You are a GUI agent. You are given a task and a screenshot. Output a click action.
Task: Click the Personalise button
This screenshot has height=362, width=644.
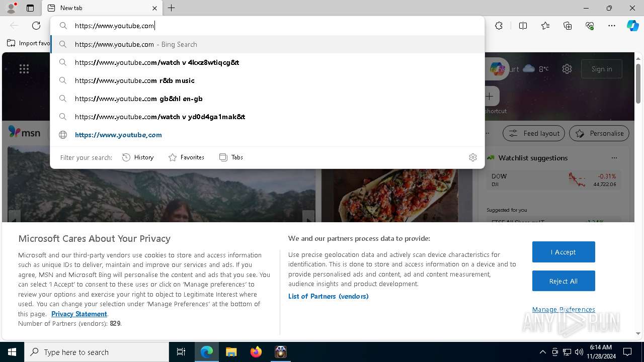[599, 133]
